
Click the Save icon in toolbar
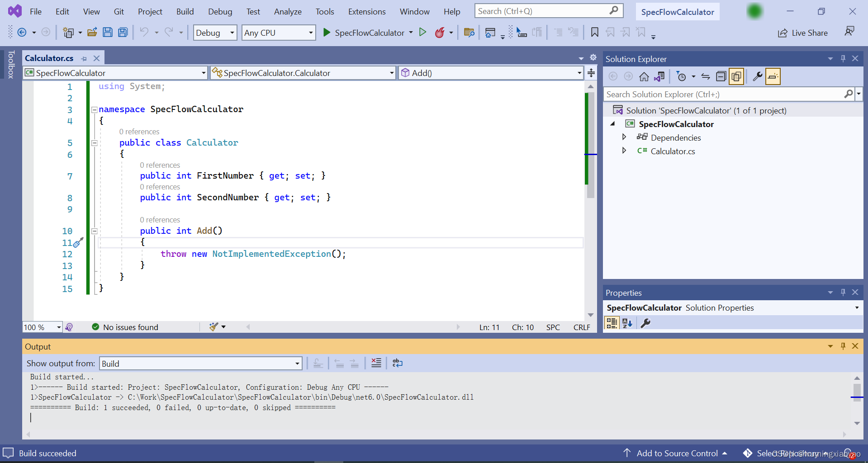click(107, 32)
